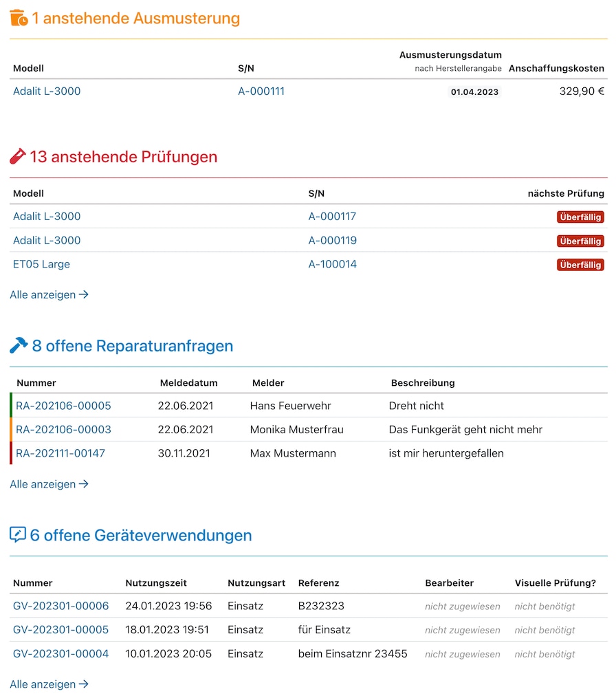
Task: Click the 13 anstehende Prüfungen heading
Action: click(123, 157)
